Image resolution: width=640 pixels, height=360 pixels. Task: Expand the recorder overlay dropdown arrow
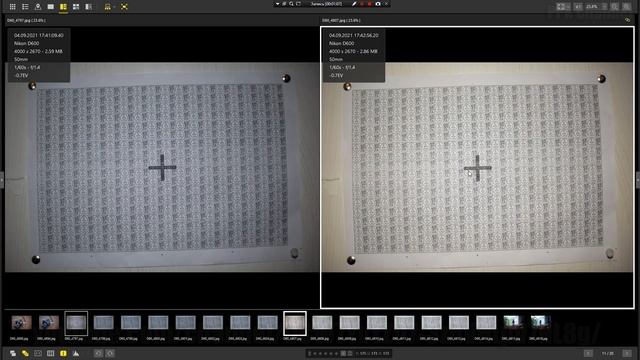coord(278,4)
